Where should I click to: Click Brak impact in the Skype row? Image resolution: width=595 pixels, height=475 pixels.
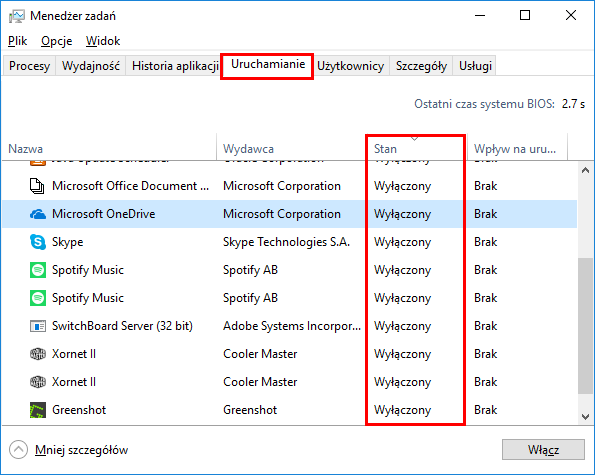point(485,242)
